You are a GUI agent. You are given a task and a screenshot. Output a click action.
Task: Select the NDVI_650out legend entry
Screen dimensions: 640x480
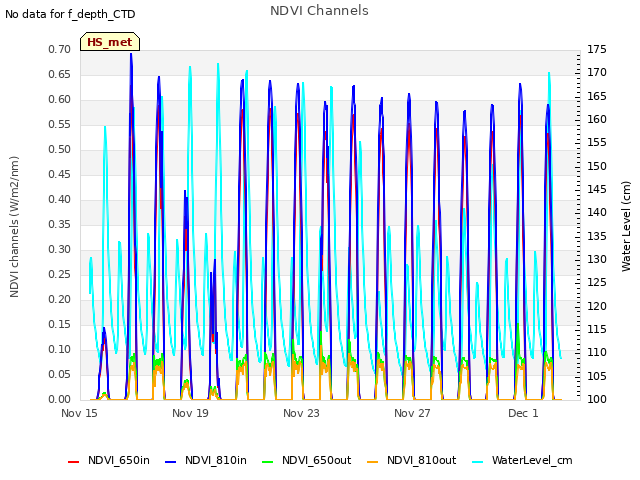(307, 460)
